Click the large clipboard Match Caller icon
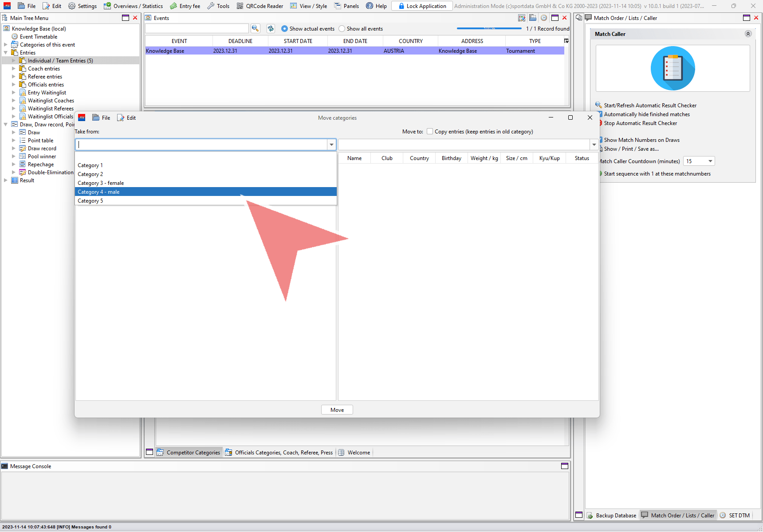 click(x=673, y=68)
